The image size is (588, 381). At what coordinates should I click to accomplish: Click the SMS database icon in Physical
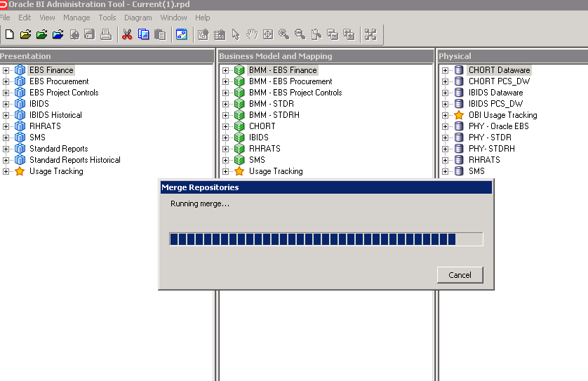click(459, 171)
